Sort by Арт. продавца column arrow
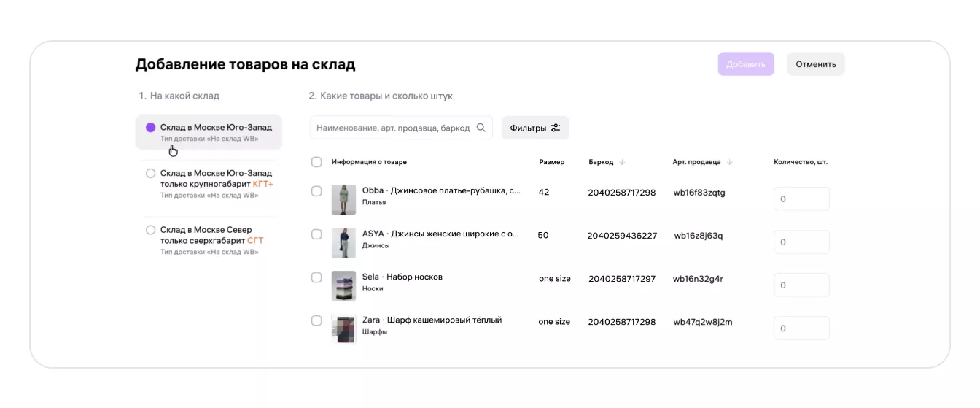Screen dimensions: 980x408 pyautogui.click(x=730, y=162)
